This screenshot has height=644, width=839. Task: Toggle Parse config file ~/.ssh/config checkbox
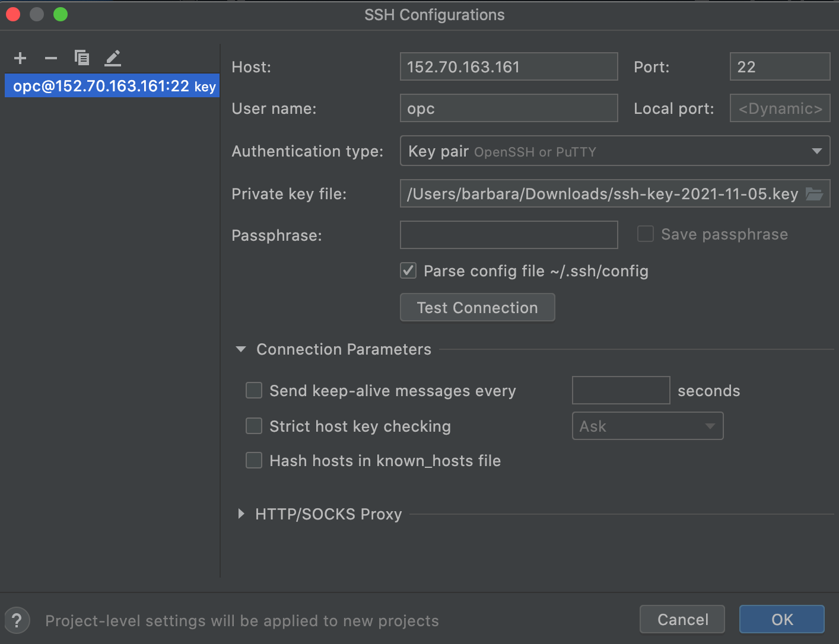click(x=408, y=271)
